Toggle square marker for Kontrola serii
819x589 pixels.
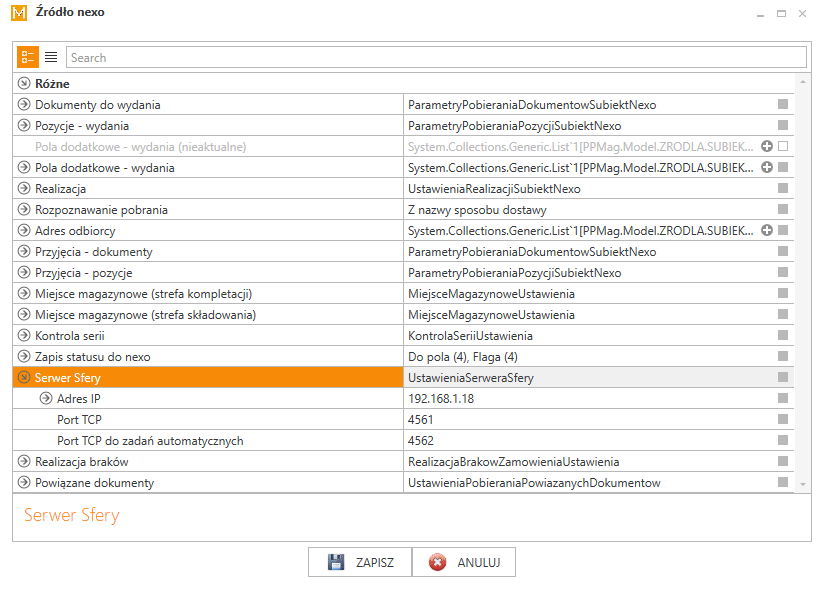coord(782,335)
